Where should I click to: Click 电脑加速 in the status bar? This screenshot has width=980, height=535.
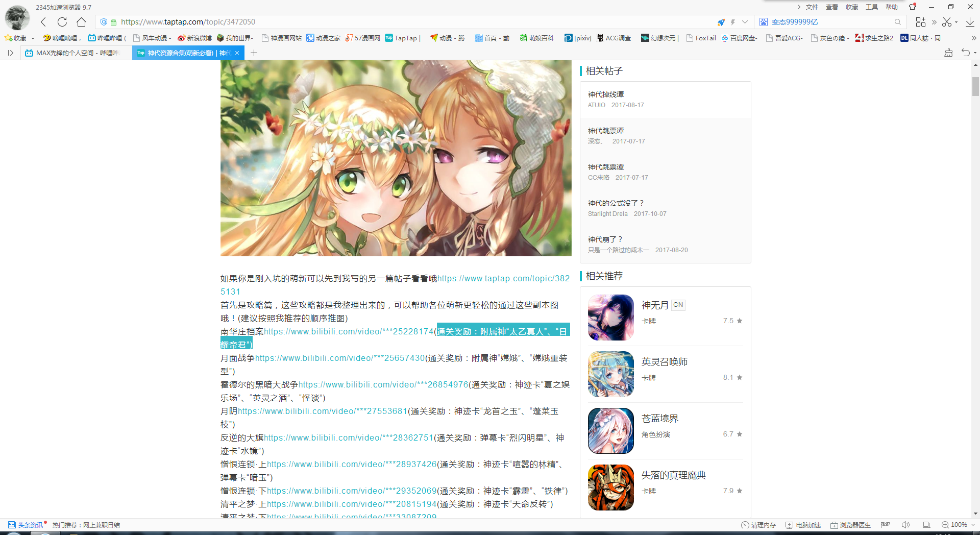coord(803,525)
